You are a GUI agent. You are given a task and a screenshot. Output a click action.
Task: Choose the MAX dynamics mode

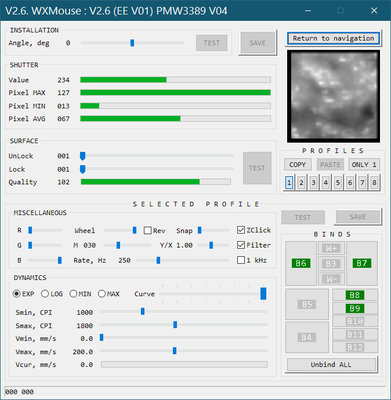pos(102,294)
